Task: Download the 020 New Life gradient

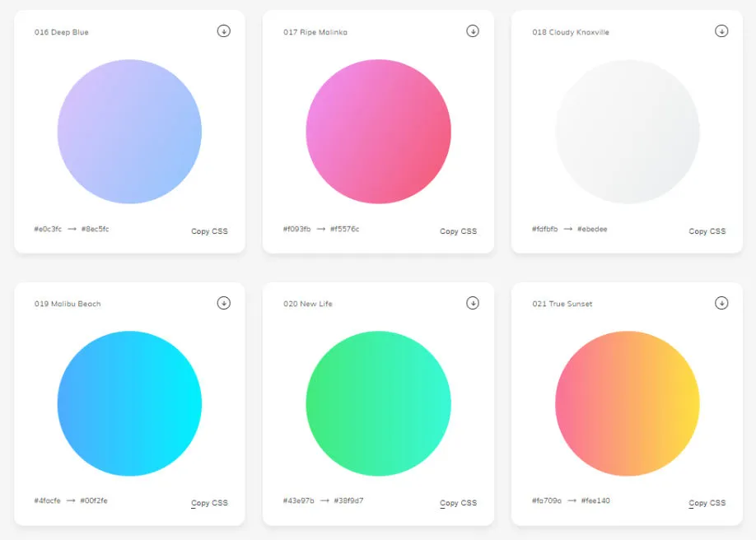Action: [473, 303]
